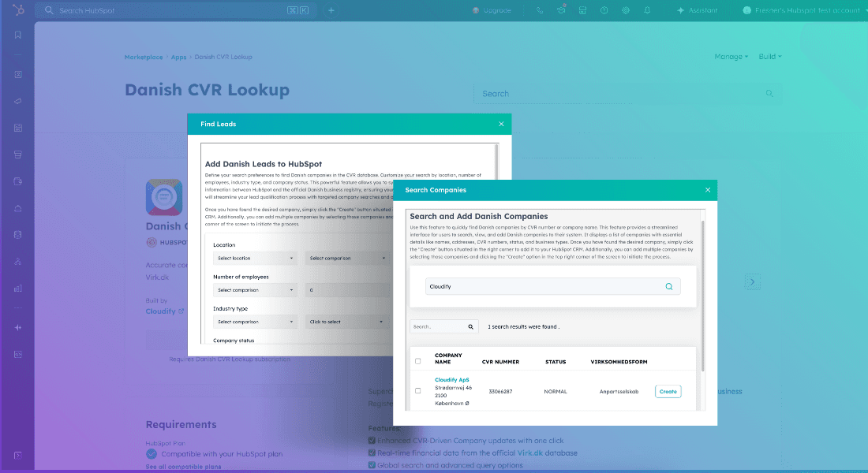Open Bookmarks in the left sidebar

17,35
